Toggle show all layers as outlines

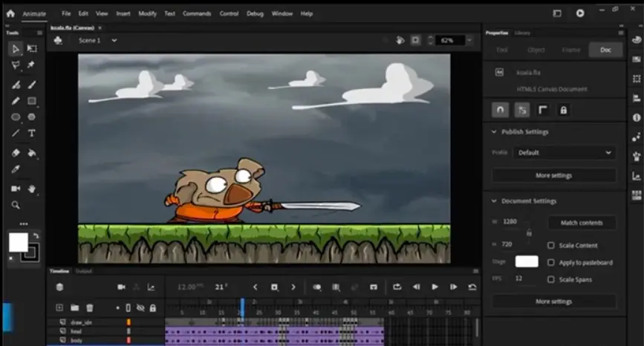coord(129,308)
